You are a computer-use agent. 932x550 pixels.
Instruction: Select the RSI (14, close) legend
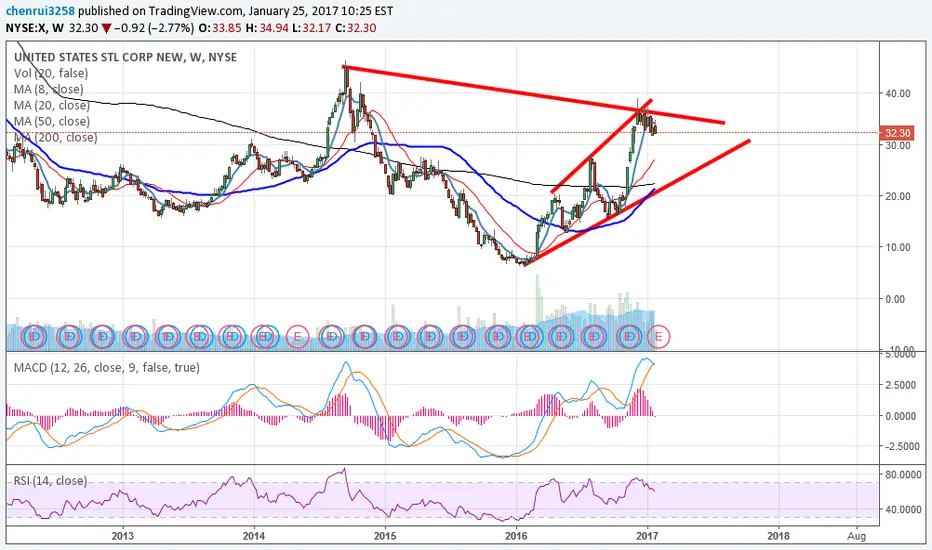pos(51,480)
